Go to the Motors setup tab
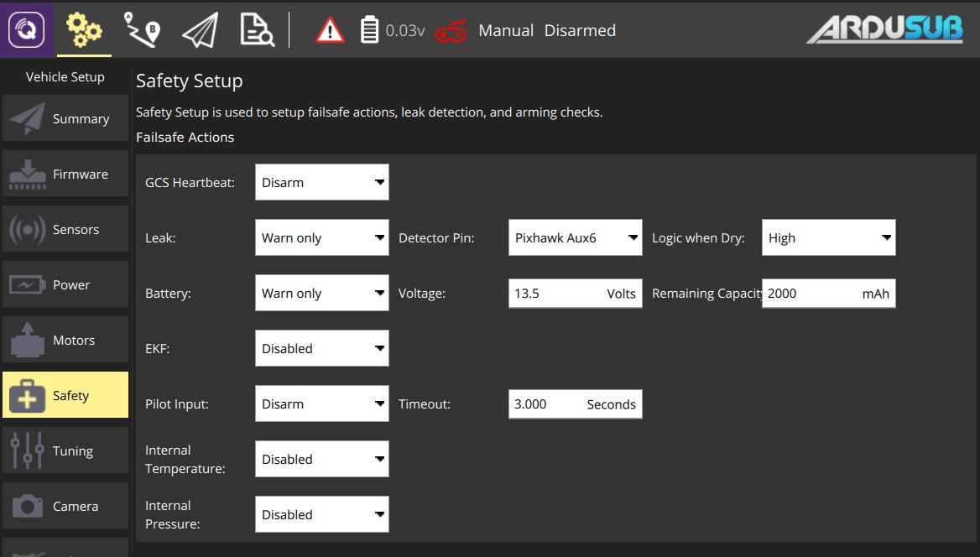 [65, 340]
